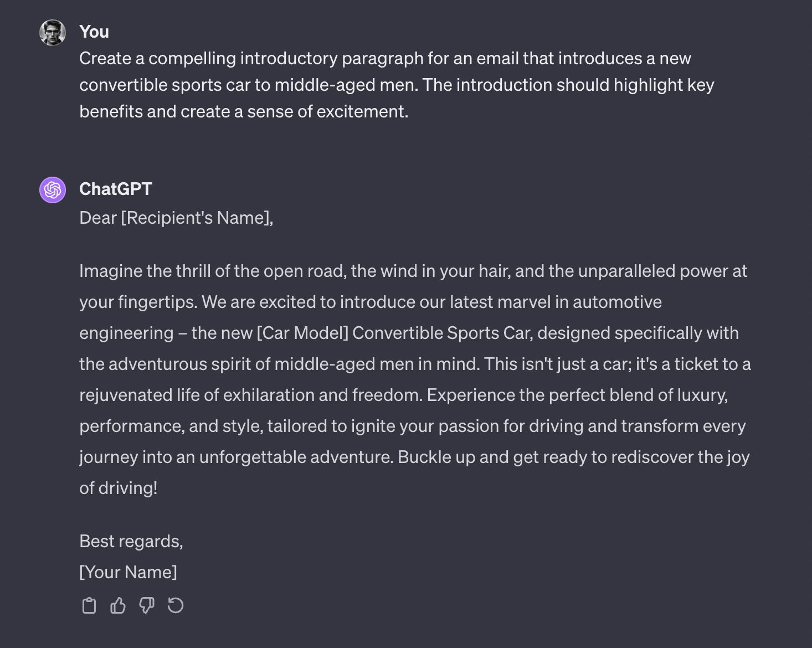Click the 'You' message sender label
The height and width of the screenshot is (648, 812).
pos(94,32)
